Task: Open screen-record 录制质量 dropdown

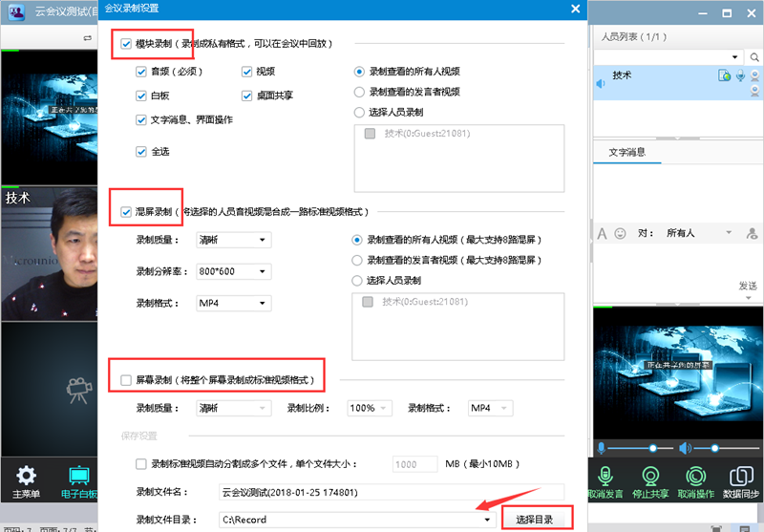Action: (233, 408)
